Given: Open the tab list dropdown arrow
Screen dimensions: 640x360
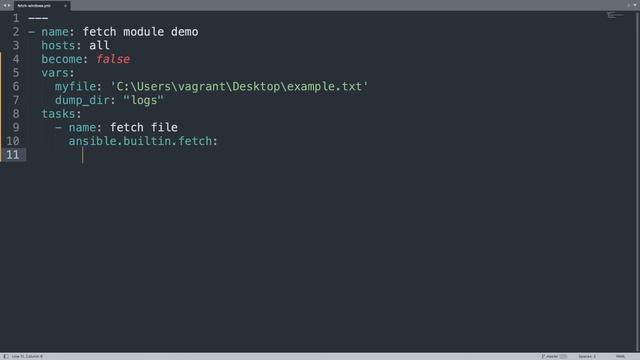Looking at the screenshot, I should (x=635, y=5).
